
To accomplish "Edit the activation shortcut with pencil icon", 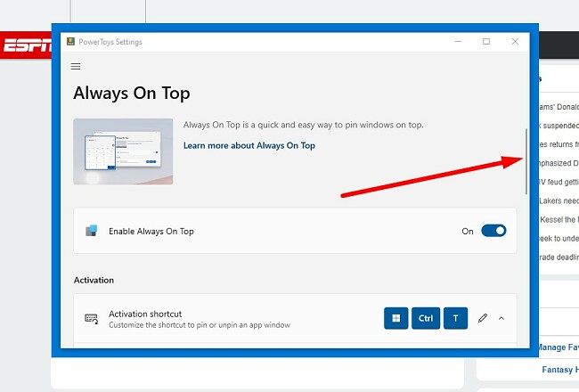I will point(483,318).
